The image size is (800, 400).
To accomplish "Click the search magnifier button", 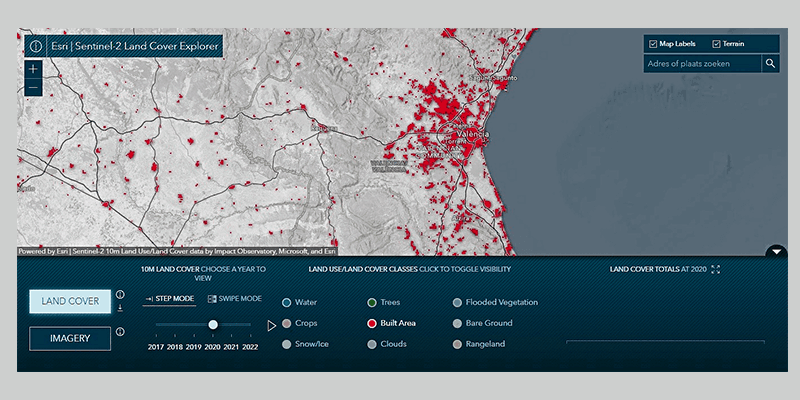I will [x=770, y=64].
